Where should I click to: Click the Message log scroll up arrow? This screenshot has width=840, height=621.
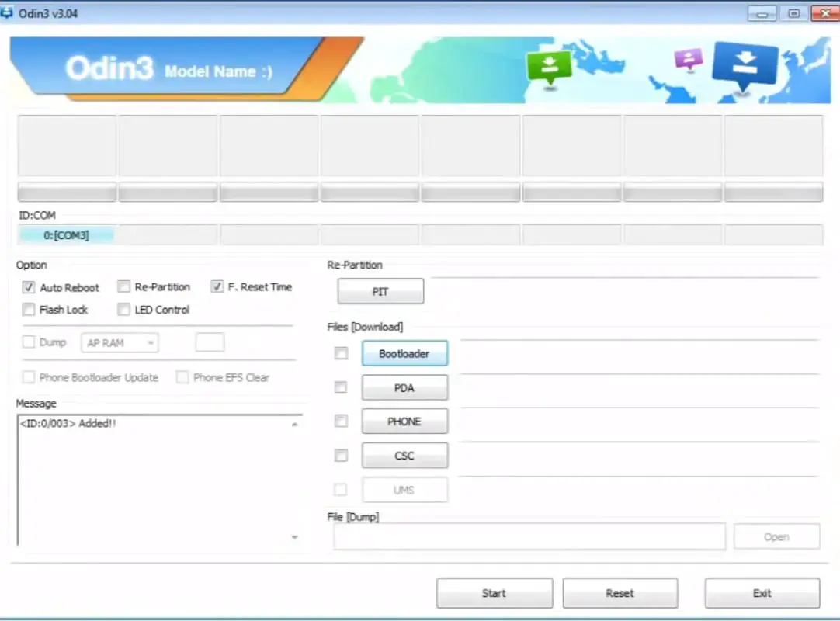click(295, 425)
